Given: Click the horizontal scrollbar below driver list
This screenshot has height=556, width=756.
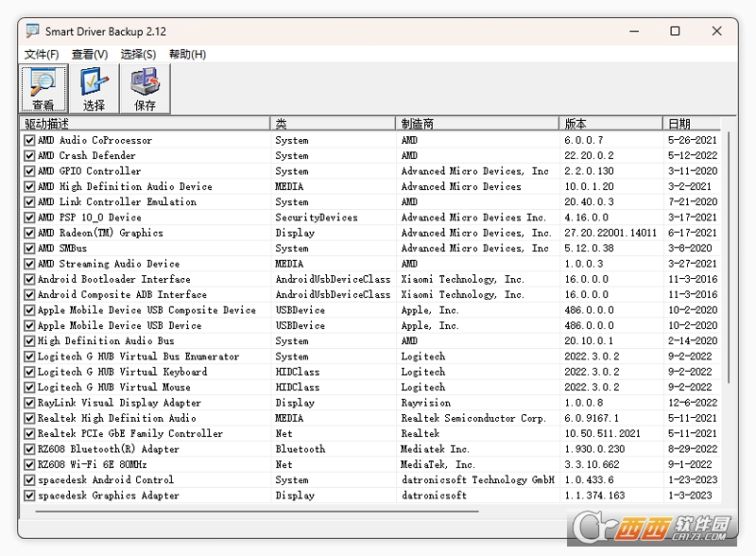Looking at the screenshot, I should [x=257, y=512].
